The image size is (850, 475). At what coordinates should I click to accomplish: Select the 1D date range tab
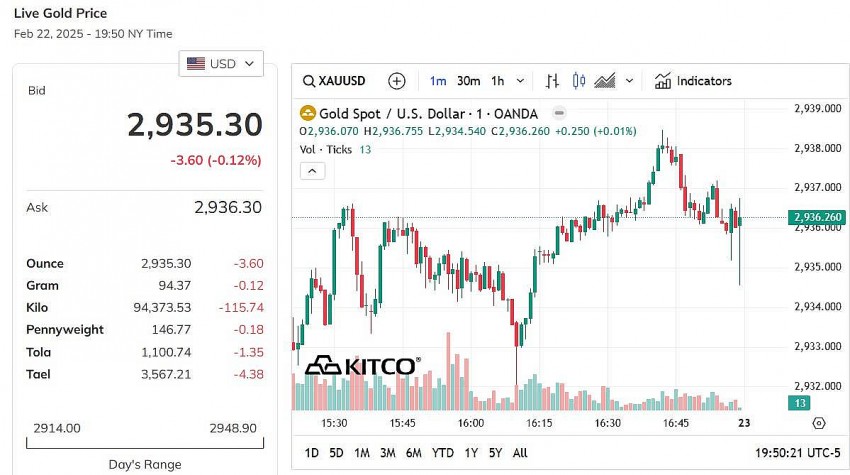pos(312,453)
